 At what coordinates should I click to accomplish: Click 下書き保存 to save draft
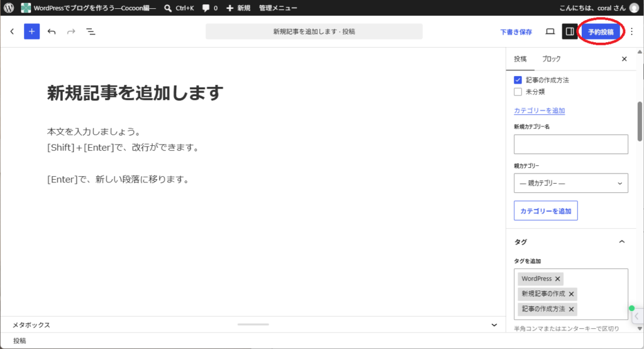(516, 31)
